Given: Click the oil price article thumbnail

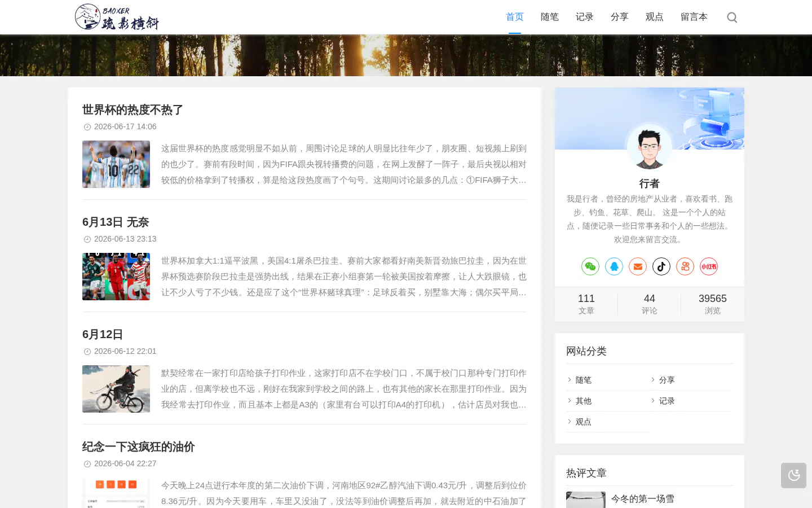Looking at the screenshot, I should click(x=116, y=493).
